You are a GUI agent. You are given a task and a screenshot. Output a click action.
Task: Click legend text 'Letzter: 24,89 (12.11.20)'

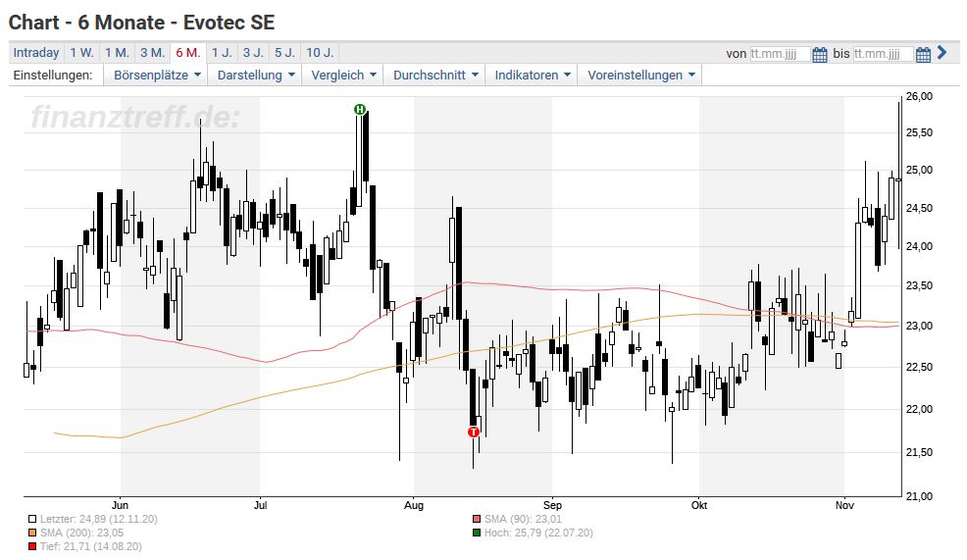pos(99,519)
